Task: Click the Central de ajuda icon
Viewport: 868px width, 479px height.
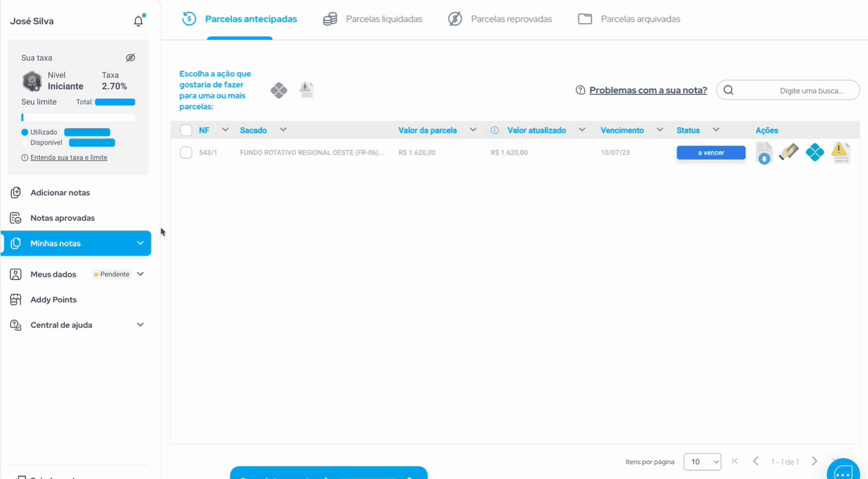Action: (16, 325)
